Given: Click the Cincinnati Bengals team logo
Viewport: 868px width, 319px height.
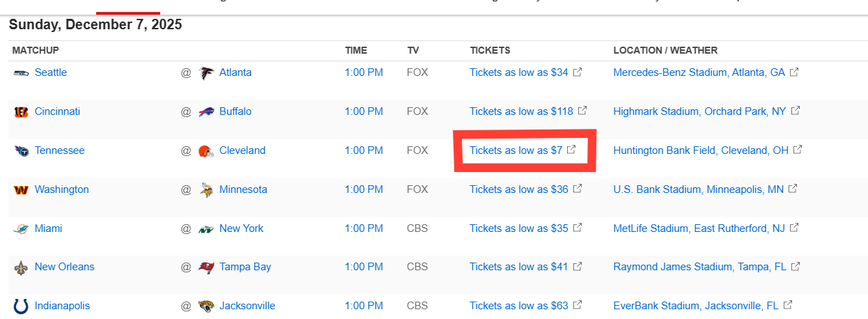Looking at the screenshot, I should pyautogui.click(x=21, y=111).
